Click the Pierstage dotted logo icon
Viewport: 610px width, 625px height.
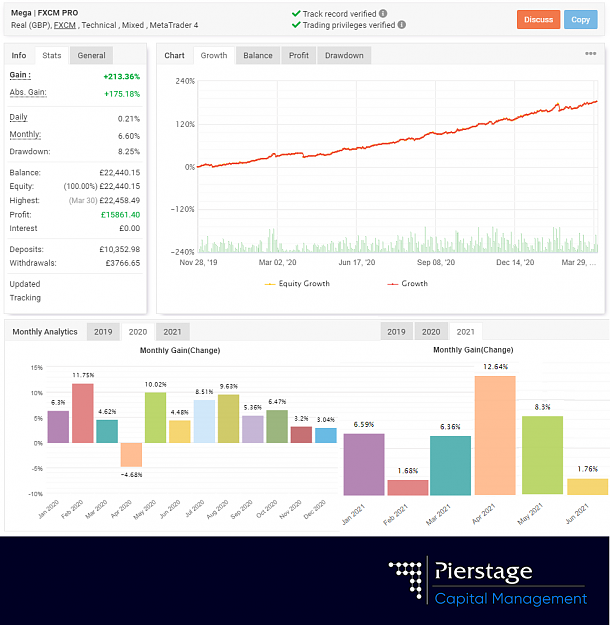(x=406, y=580)
